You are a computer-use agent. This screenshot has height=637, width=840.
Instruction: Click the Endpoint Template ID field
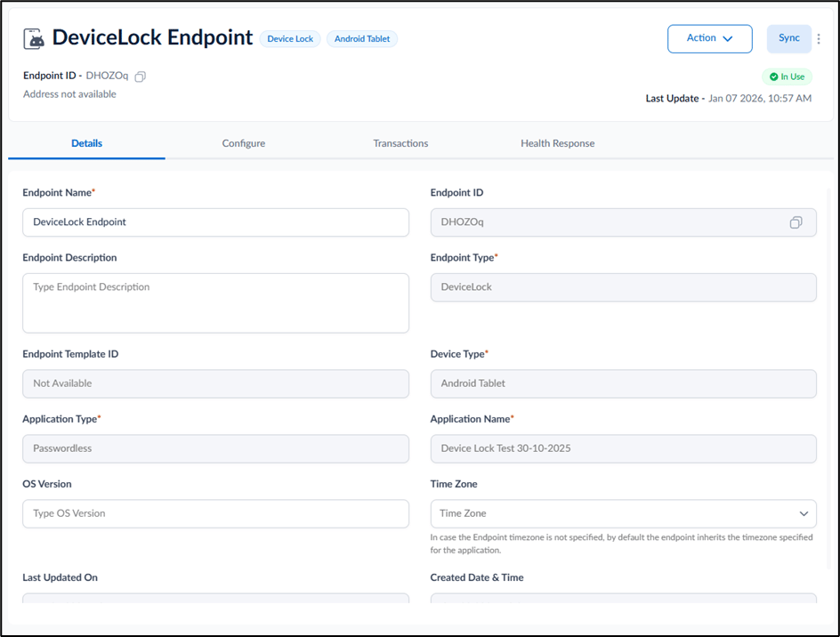coord(216,383)
